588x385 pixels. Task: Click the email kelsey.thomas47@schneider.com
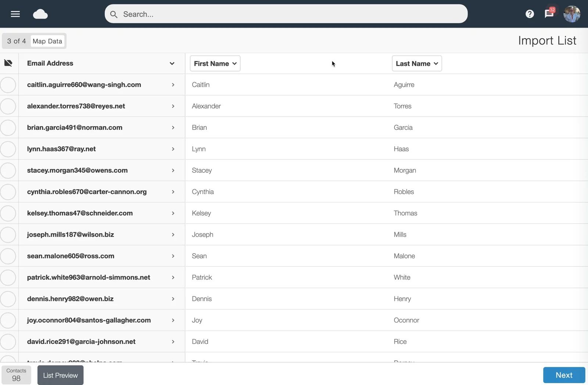(x=80, y=213)
